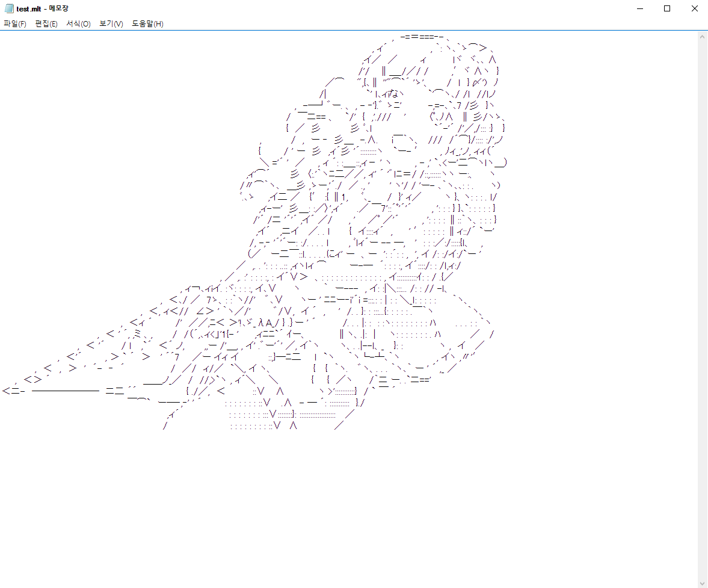Click the scrollbar up arrow
This screenshot has height=588, width=708.
point(702,37)
